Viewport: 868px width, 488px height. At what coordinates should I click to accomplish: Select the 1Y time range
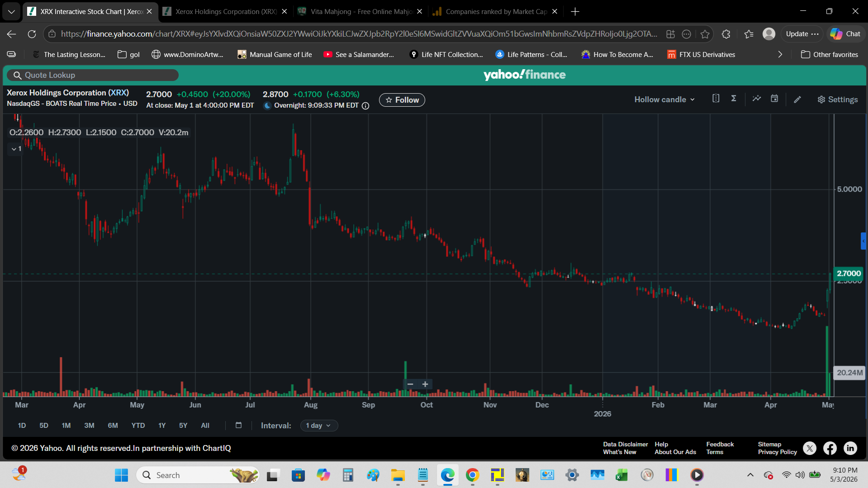(162, 426)
